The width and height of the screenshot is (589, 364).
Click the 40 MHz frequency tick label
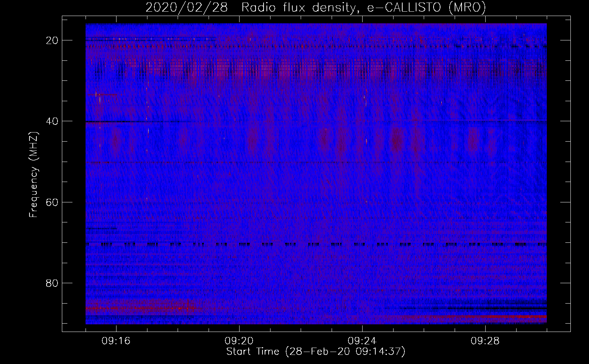pos(52,121)
